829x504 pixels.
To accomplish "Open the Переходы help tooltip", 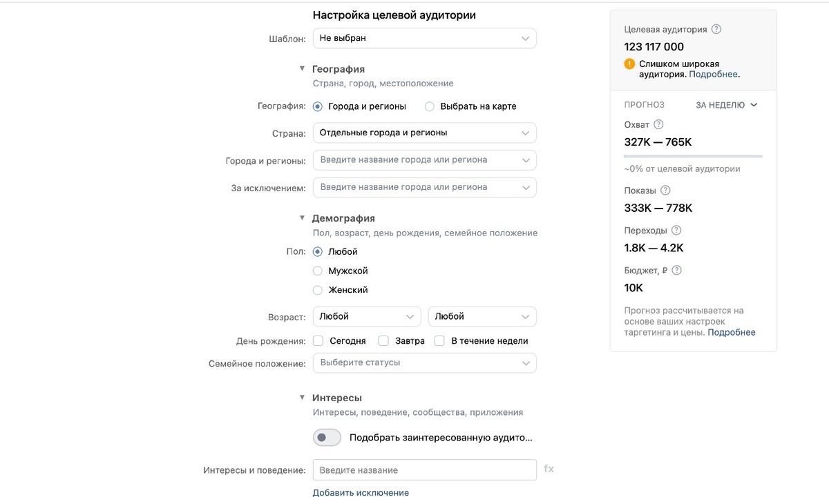I will tap(675, 230).
